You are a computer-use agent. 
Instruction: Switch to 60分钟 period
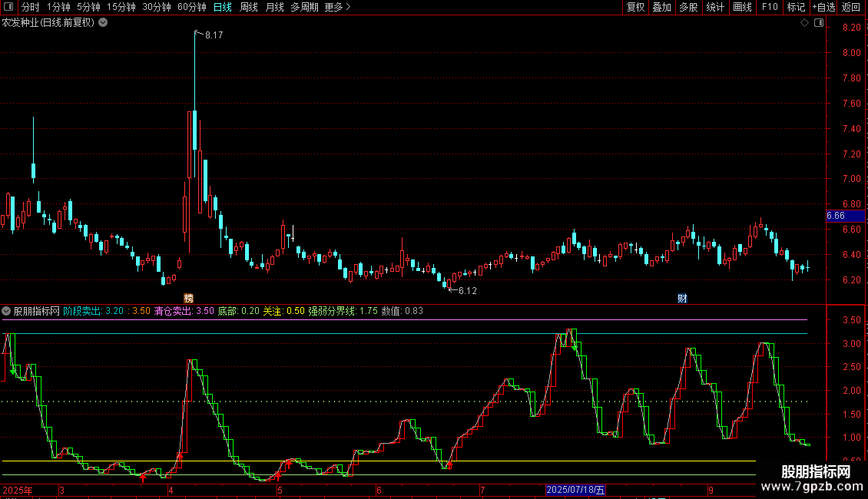191,7
